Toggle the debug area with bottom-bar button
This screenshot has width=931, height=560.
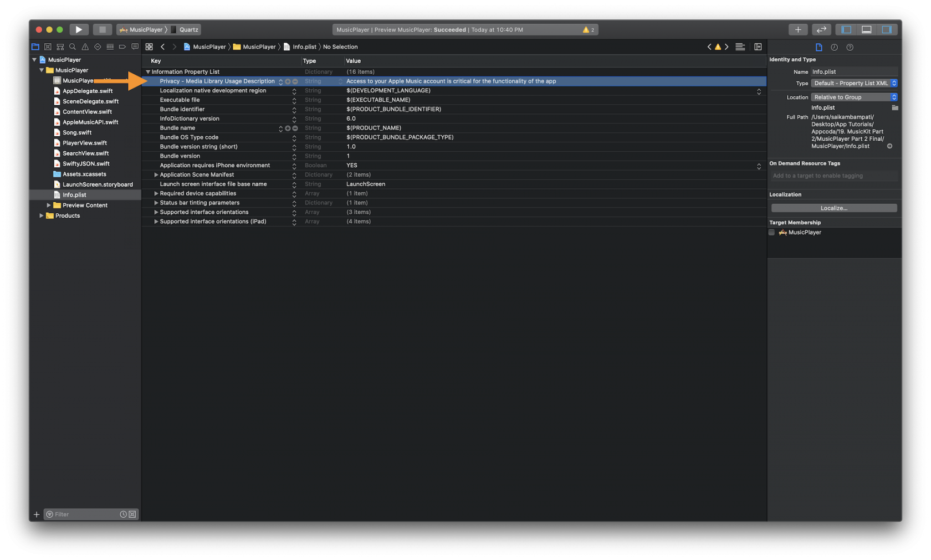pyautogui.click(x=866, y=29)
